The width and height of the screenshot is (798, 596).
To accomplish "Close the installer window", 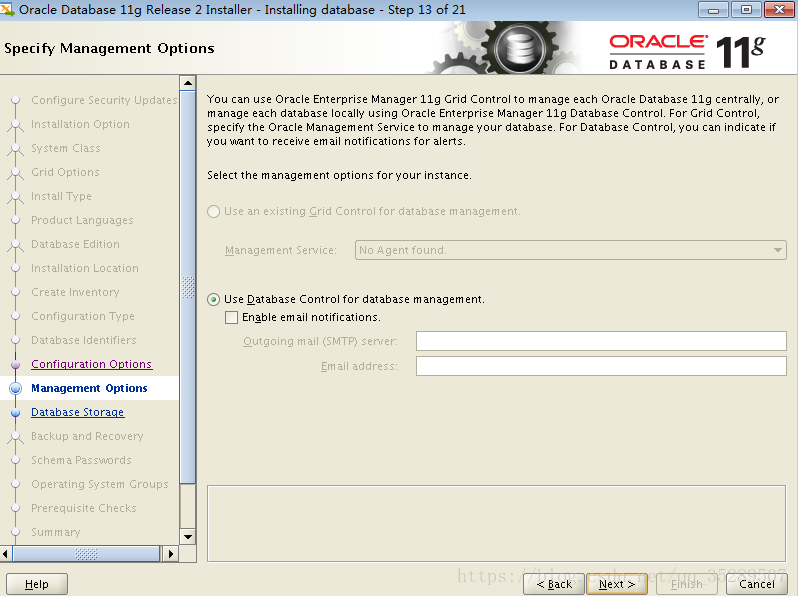I will tap(779, 10).
